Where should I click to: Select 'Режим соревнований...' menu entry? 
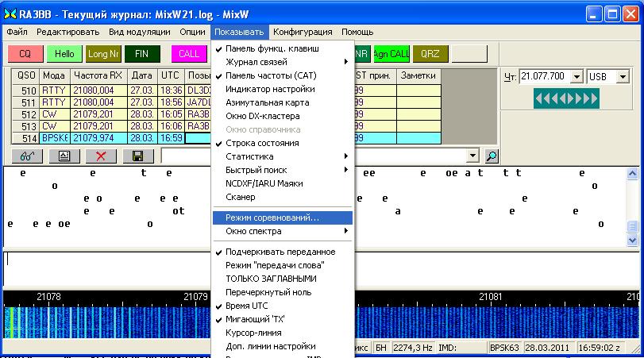(x=272, y=217)
